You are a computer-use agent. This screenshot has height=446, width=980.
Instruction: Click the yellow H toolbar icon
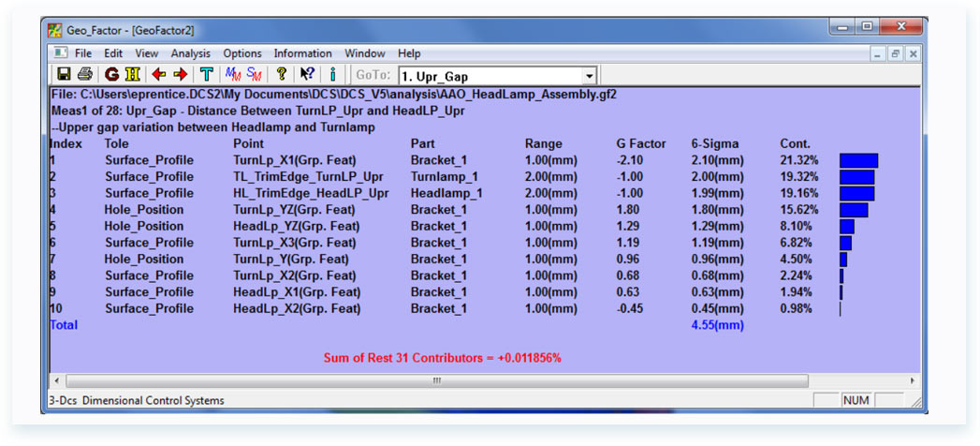[133, 75]
